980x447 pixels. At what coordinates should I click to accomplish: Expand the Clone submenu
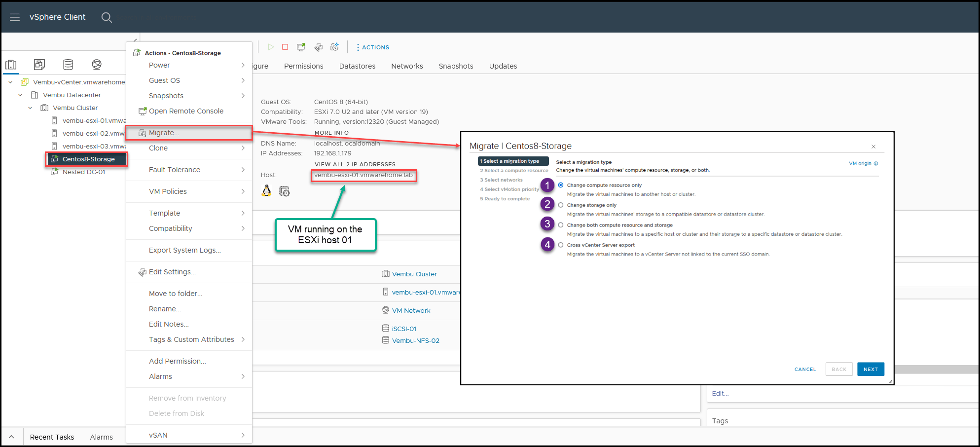(x=243, y=148)
